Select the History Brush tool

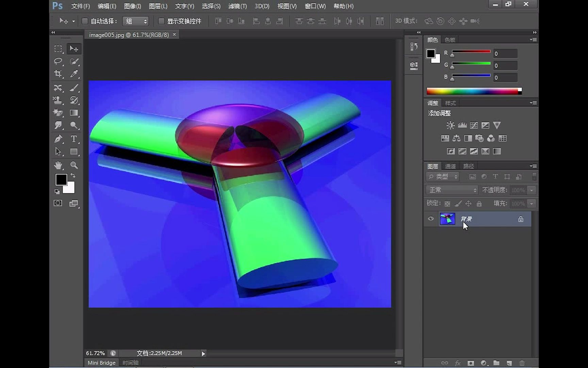[x=74, y=100]
